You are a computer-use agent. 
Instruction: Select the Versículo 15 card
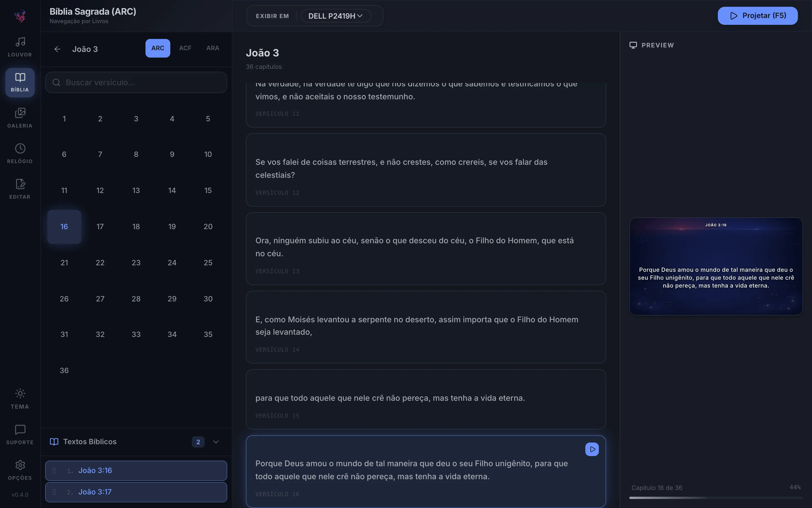click(426, 399)
